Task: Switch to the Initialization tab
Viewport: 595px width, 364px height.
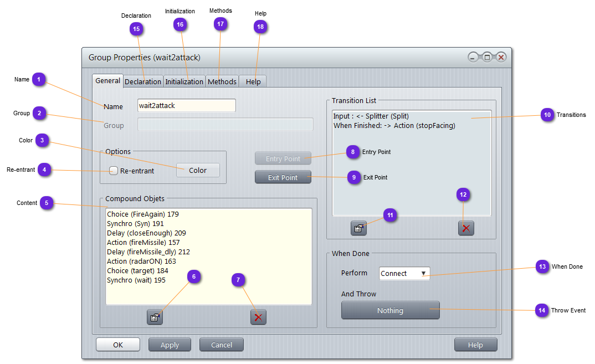Action: 184,81
